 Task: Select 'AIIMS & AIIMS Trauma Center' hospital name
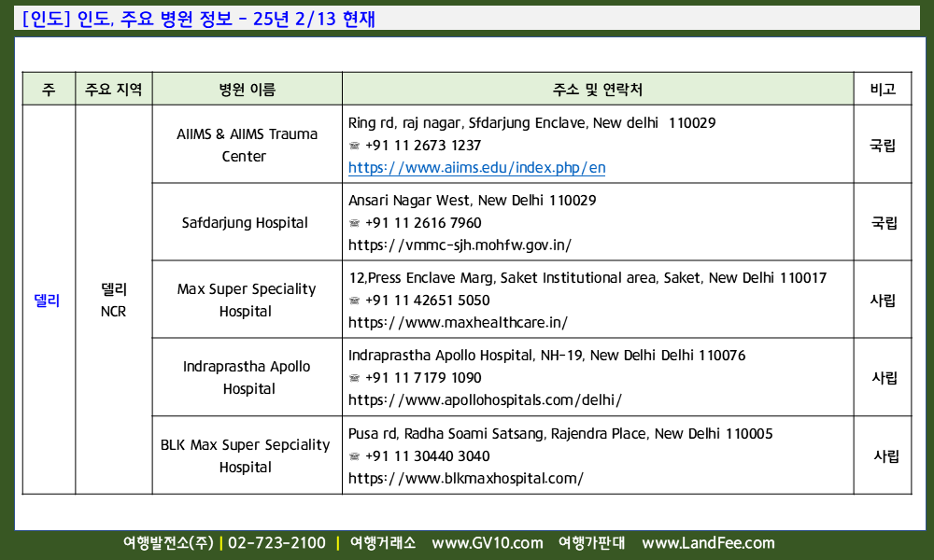click(x=247, y=146)
